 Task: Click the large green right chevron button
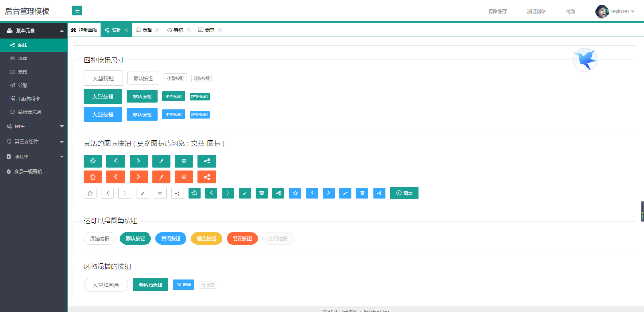(x=138, y=161)
